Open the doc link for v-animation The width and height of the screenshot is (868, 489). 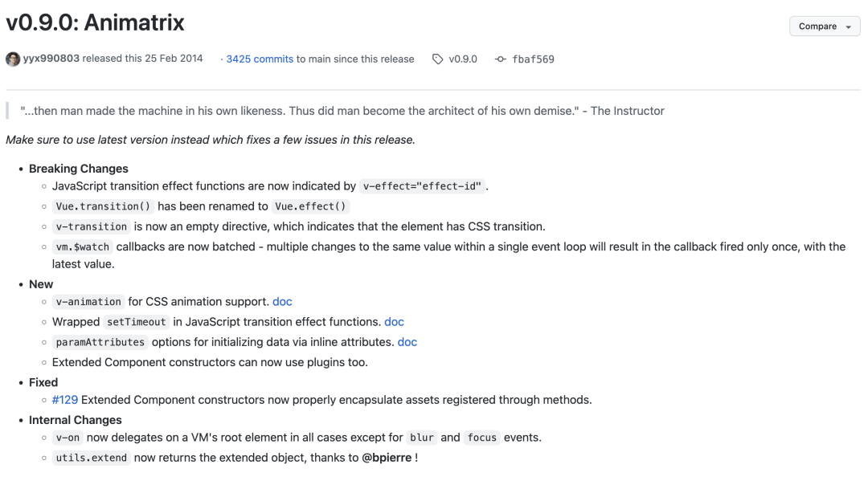282,301
